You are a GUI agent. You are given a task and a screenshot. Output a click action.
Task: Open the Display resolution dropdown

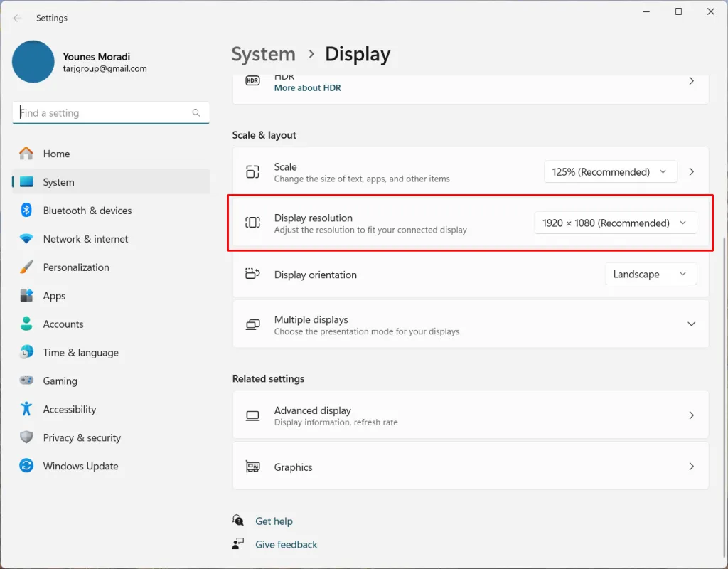[615, 223]
